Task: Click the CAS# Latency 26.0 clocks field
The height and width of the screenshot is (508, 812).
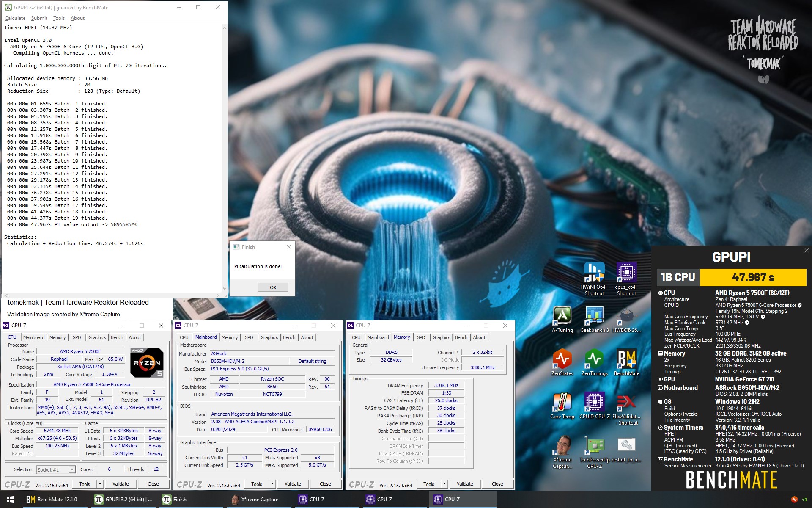Action: (446, 400)
